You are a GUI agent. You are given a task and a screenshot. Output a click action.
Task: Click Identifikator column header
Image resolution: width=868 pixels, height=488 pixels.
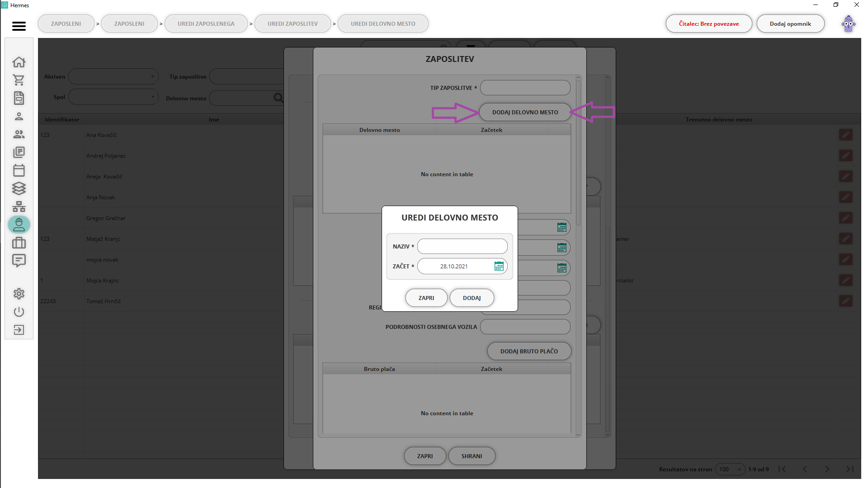[x=62, y=120]
